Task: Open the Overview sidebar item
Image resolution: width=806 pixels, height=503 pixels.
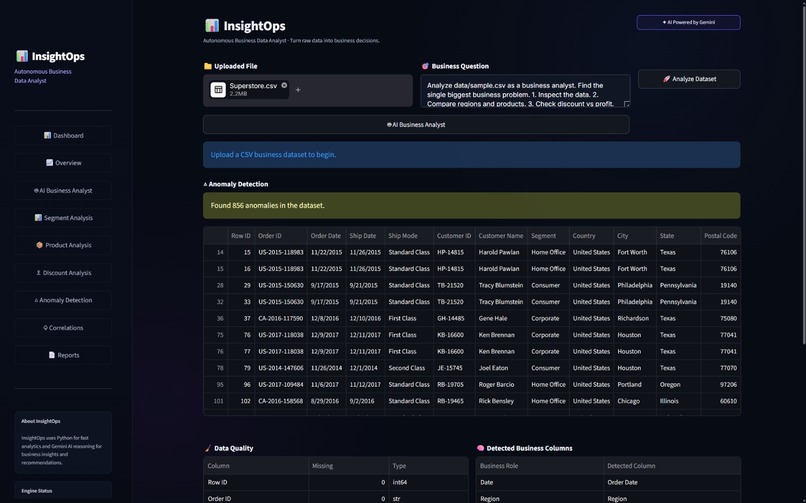Action: tap(63, 163)
